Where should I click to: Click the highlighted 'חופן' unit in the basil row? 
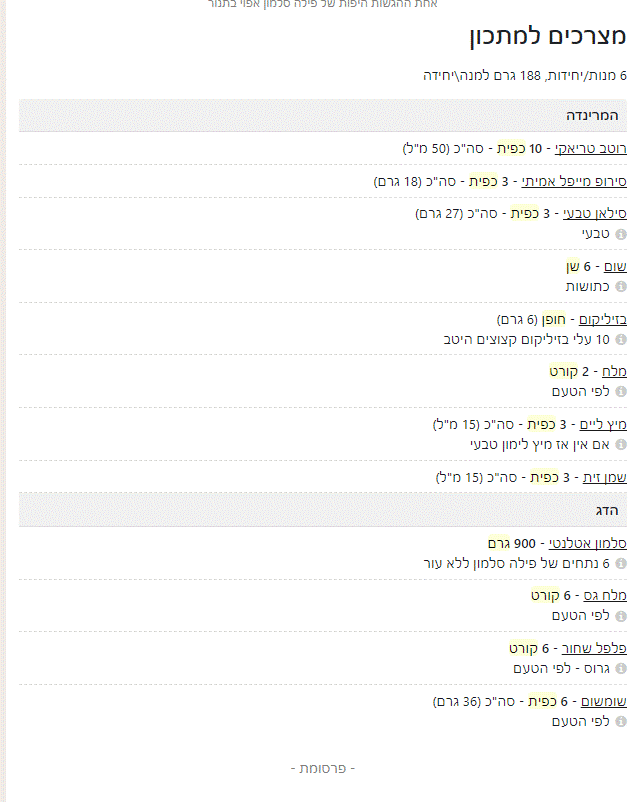coord(553,319)
